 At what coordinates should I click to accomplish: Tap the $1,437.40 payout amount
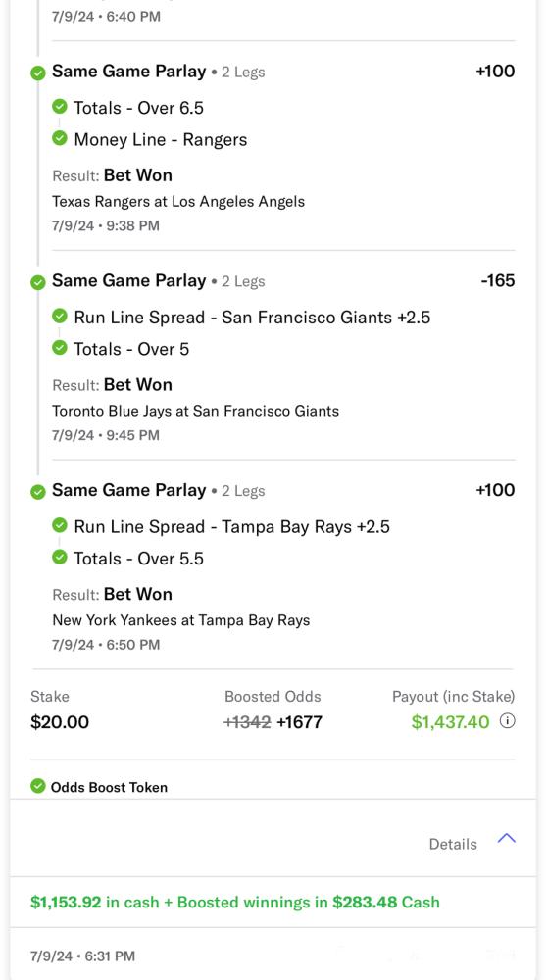pos(450,722)
